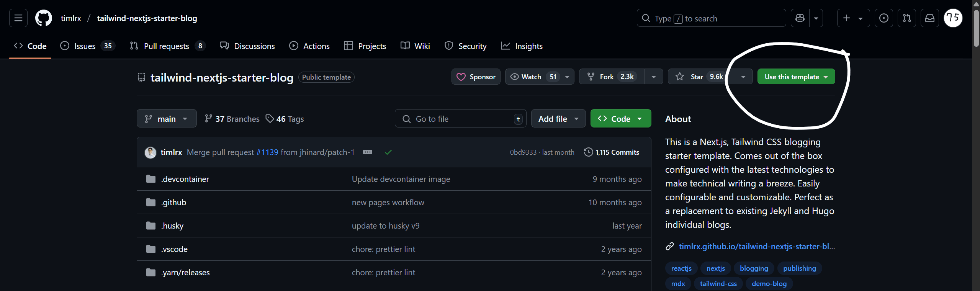The image size is (980, 291).
Task: Select the tailwind-css topic tag
Action: coord(718,284)
